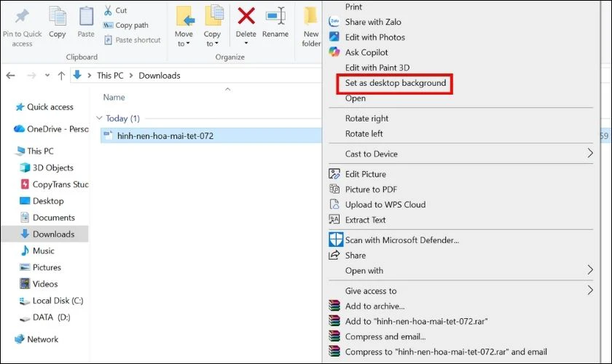The width and height of the screenshot is (612, 364).
Task: Click the red Delete icon in ribbon
Action: pyautogui.click(x=246, y=16)
